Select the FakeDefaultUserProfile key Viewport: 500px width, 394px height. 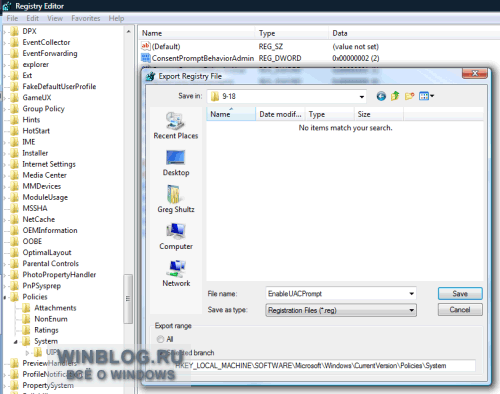pyautogui.click(x=59, y=87)
